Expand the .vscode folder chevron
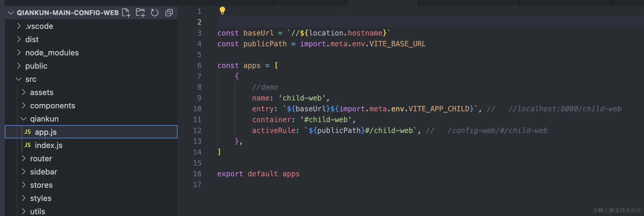 (x=19, y=26)
